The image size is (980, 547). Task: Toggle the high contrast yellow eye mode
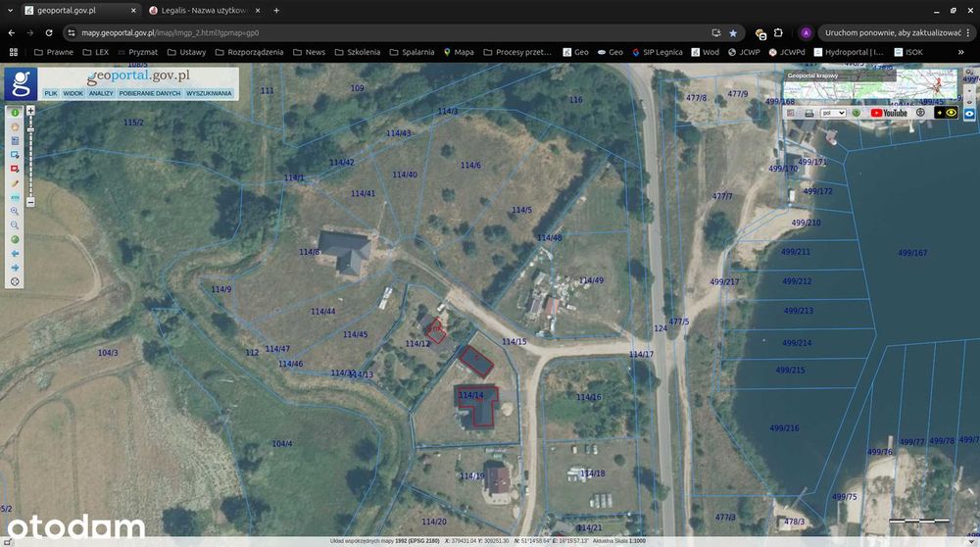[946, 113]
